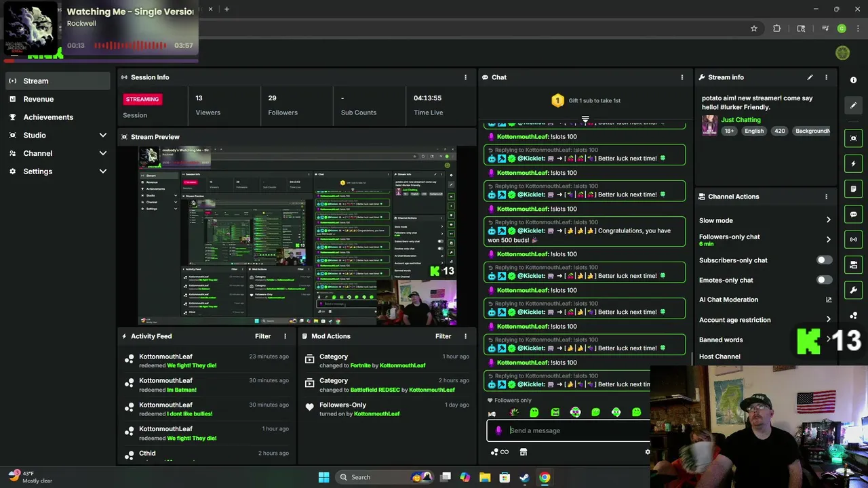The width and height of the screenshot is (868, 488).
Task: Click the 04:13:55 Time Live value
Action: 427,98
